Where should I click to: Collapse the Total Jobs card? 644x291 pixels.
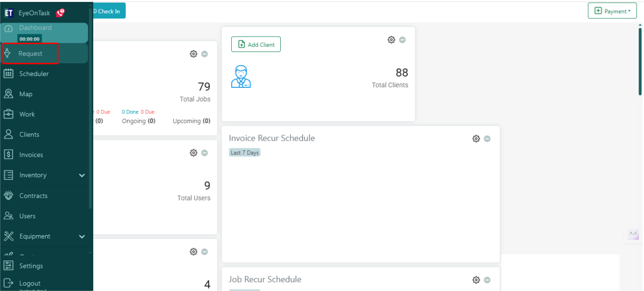point(205,54)
